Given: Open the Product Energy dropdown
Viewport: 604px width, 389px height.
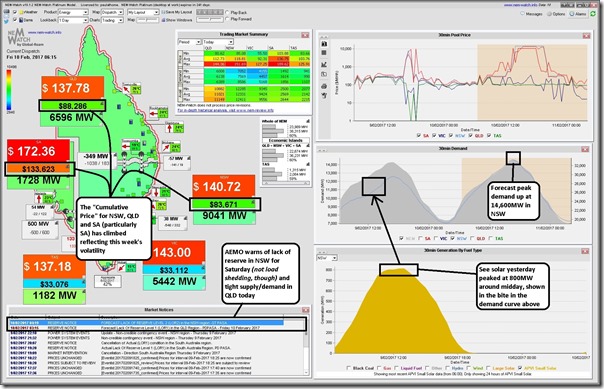Looking at the screenshot, I should [73, 12].
